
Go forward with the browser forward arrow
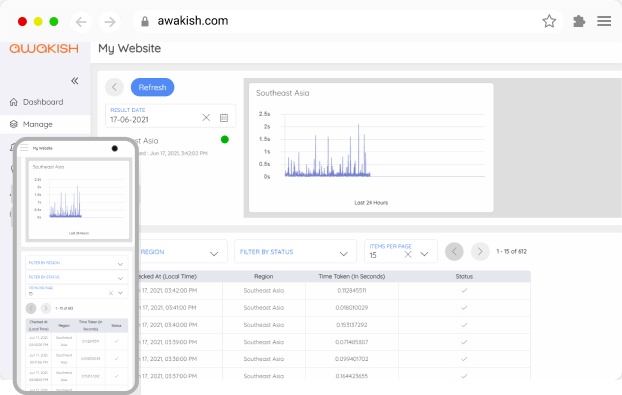click(x=110, y=22)
